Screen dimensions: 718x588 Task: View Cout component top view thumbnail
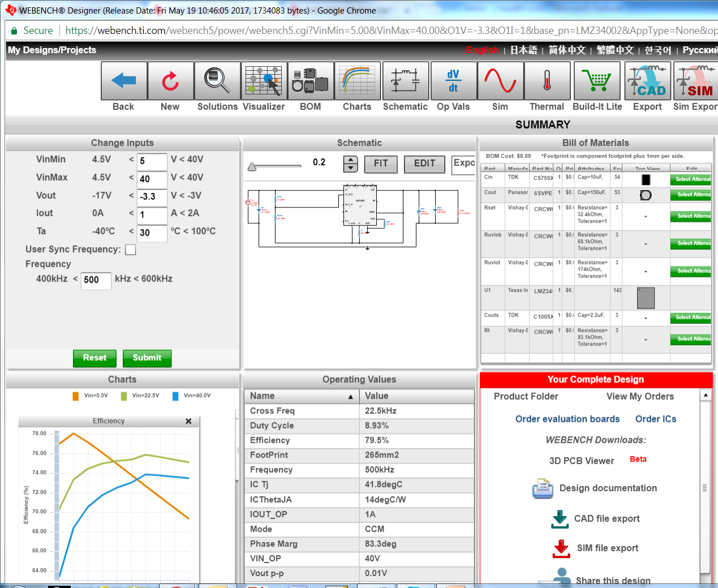coord(646,195)
